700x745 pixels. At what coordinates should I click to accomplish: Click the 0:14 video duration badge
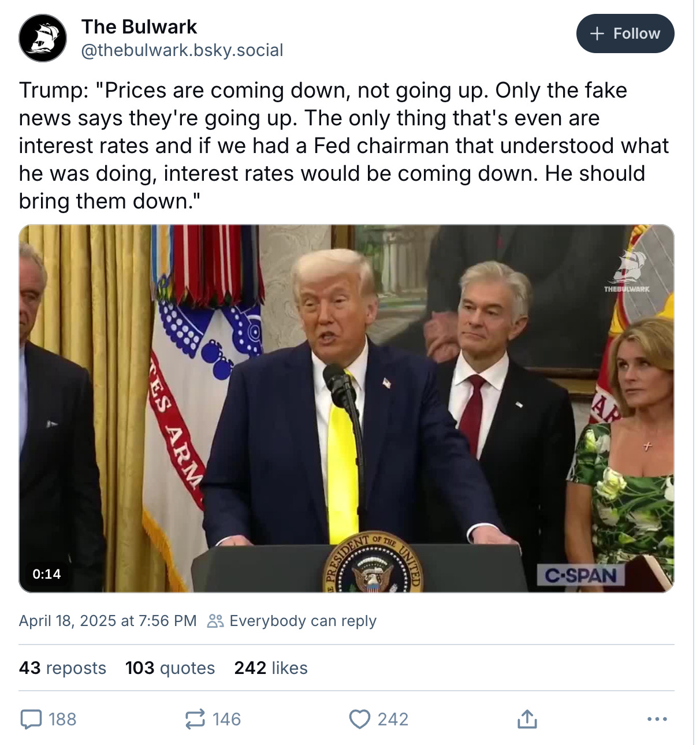click(x=47, y=573)
